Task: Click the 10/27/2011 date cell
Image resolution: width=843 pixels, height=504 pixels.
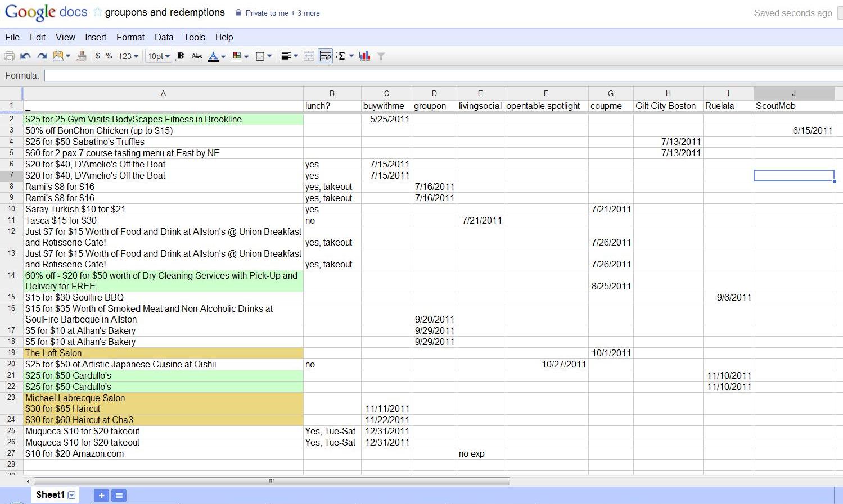Action: pos(546,364)
